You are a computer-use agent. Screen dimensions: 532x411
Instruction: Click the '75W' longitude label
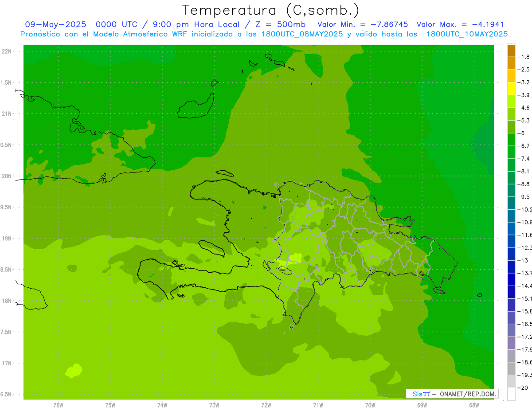110,405
